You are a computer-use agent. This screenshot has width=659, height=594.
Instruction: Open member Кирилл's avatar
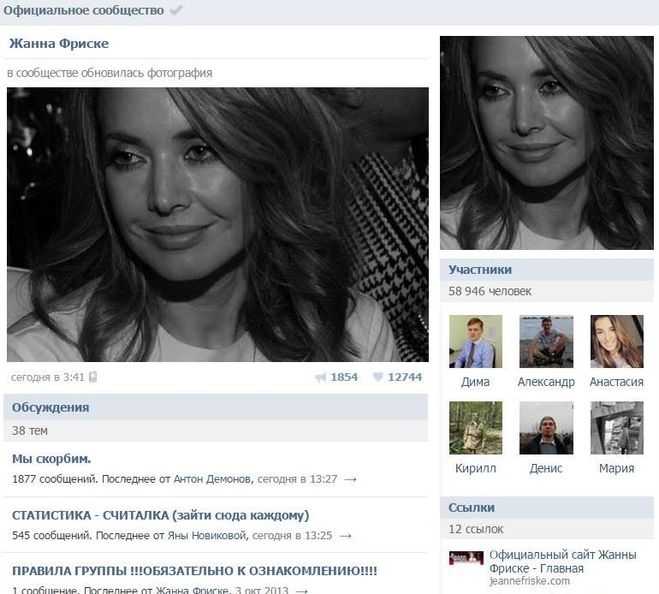(475, 428)
